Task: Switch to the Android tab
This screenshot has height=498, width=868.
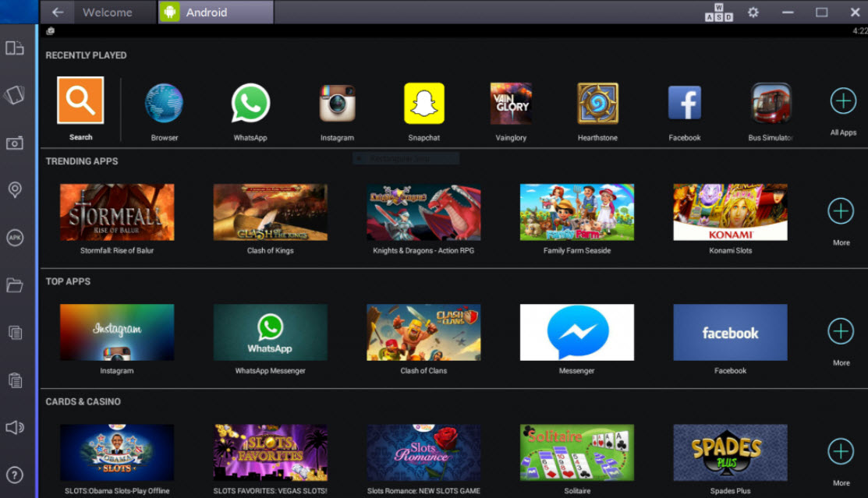Action: point(216,12)
